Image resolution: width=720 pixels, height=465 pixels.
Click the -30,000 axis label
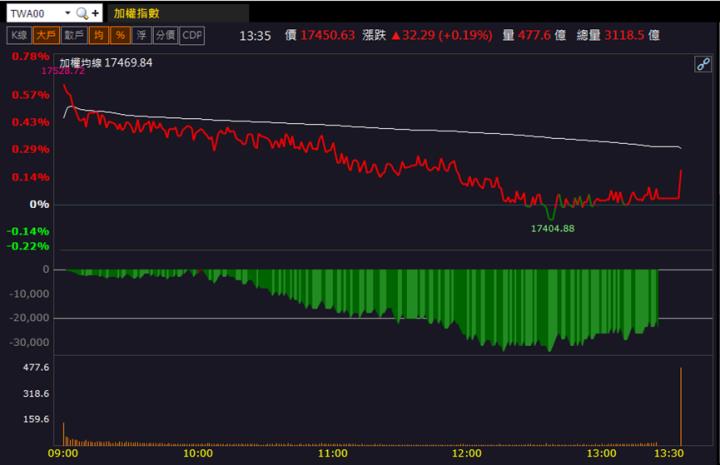(x=29, y=342)
